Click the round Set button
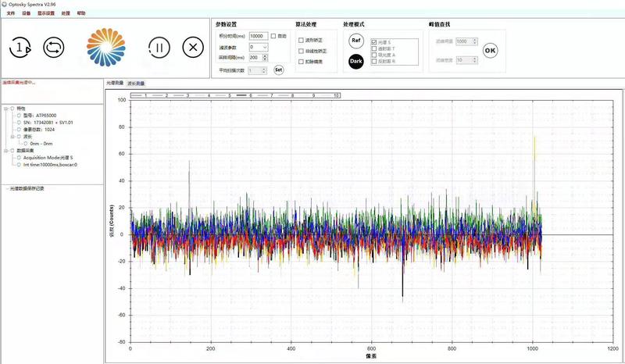This screenshot has height=364, width=625. 279,70
